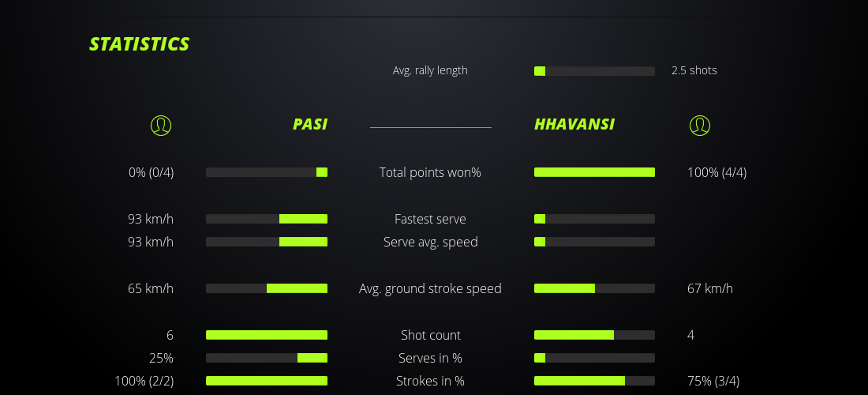Click the Fastest serve label

[430, 219]
